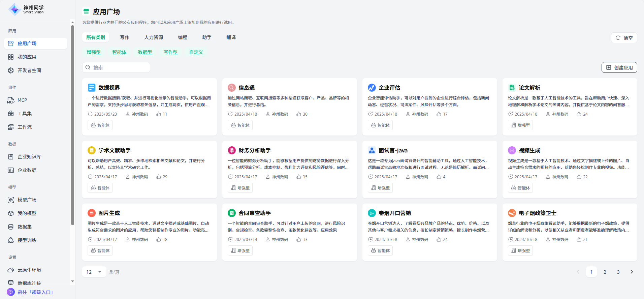This screenshot has width=644, height=299.
Task: Click the 电子烟政策卫士 app icon
Action: (512, 213)
